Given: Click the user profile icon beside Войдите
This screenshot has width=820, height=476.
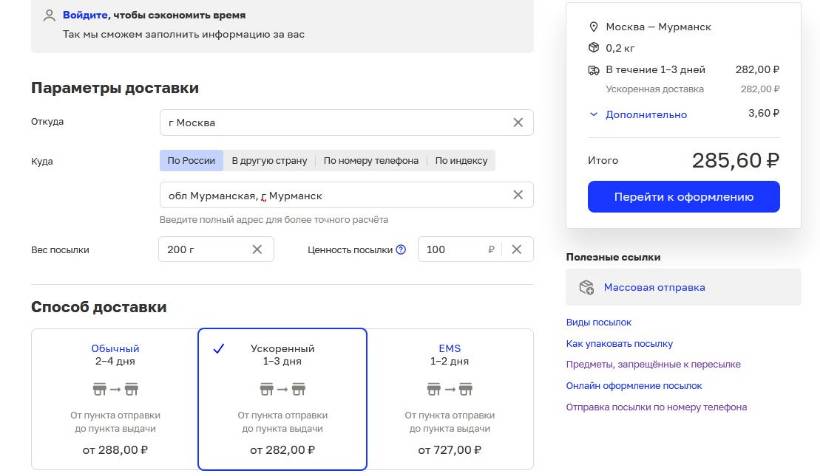Looking at the screenshot, I should tap(49, 15).
